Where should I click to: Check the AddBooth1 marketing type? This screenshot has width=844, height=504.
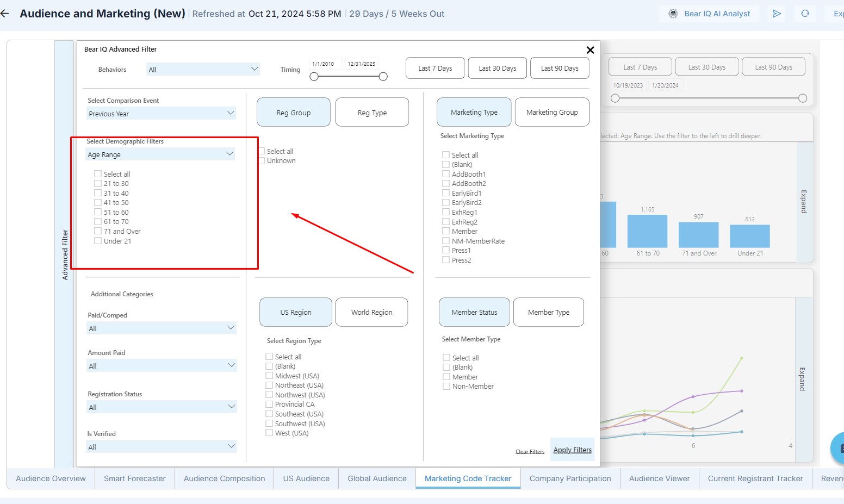pos(446,174)
